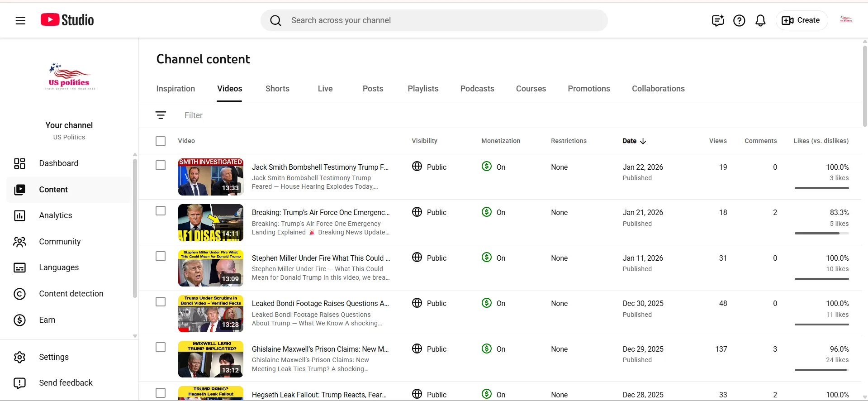Image resolution: width=868 pixels, height=401 pixels.
Task: Open the notifications bell
Action: tap(760, 20)
